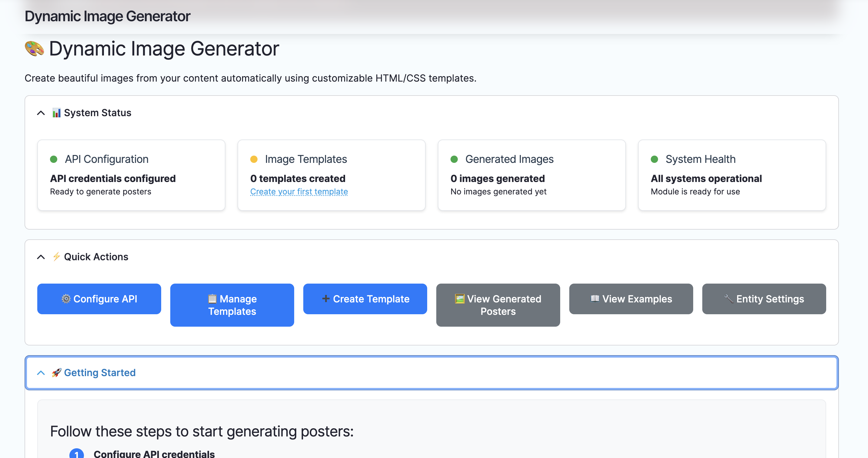This screenshot has width=868, height=458.
Task: Select Dynamic Image Generator in the top bar
Action: (107, 15)
